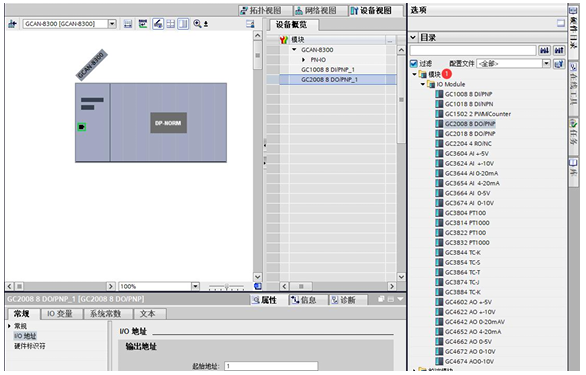Expand PN-IO row in device overview

tap(304, 60)
